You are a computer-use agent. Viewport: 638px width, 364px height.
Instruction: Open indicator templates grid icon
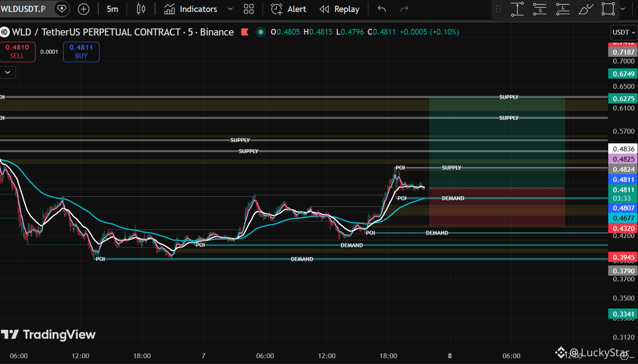point(249,9)
